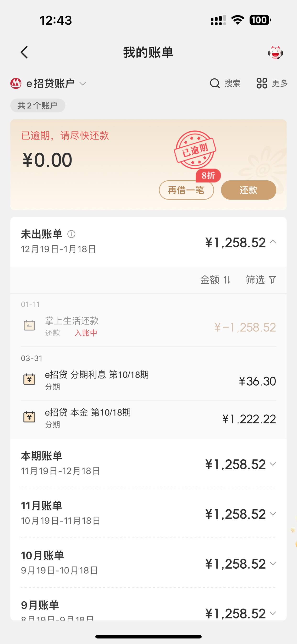Tap the 分期利息 第10/18期 yen icon

click(x=29, y=379)
